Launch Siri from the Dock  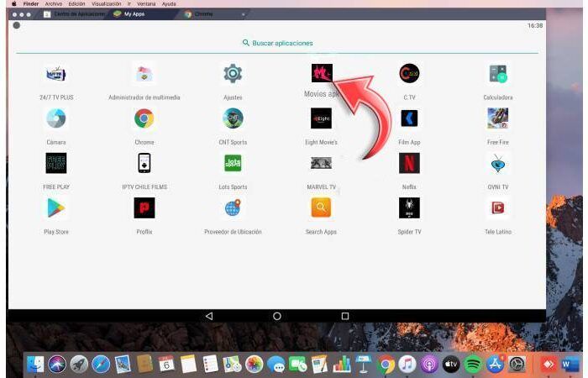[x=57, y=364]
